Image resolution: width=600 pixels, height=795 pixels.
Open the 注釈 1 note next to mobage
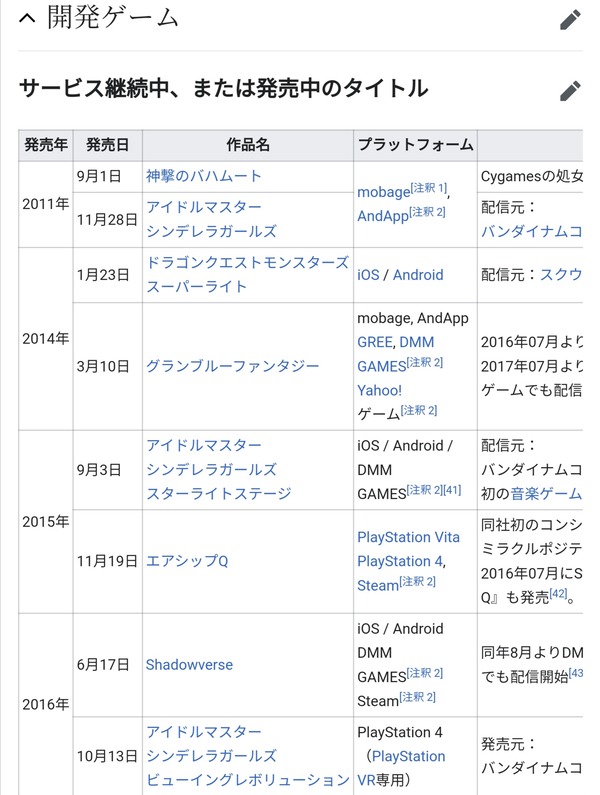tap(429, 188)
